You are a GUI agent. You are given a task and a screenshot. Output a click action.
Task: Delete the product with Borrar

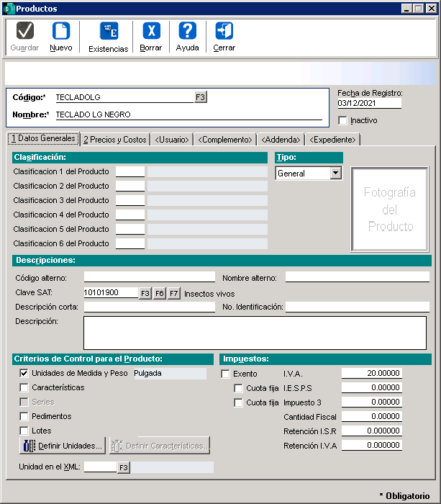click(x=151, y=37)
